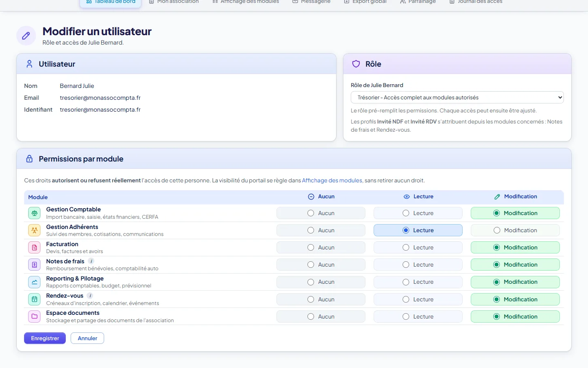Click the Facturation invoice icon
Screen dimensions: 588x368
pos(34,247)
